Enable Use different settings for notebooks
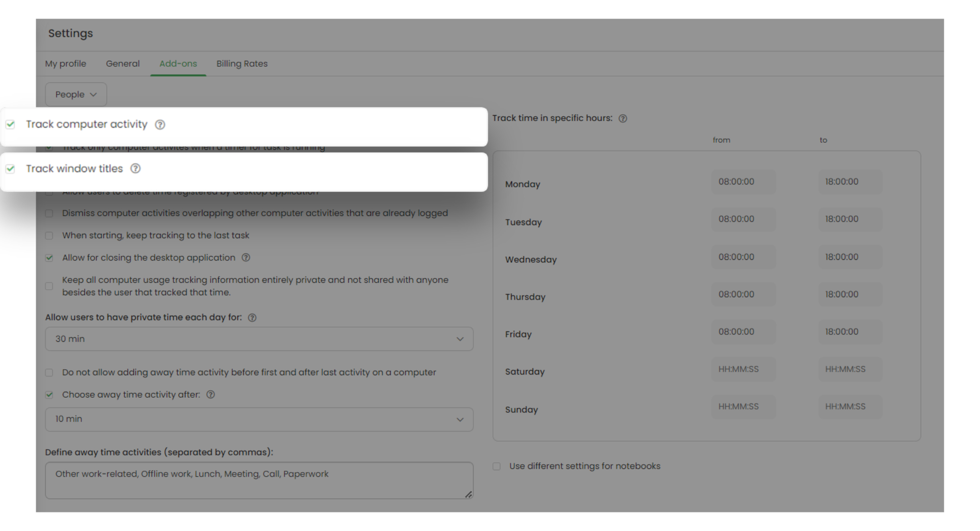 [496, 466]
